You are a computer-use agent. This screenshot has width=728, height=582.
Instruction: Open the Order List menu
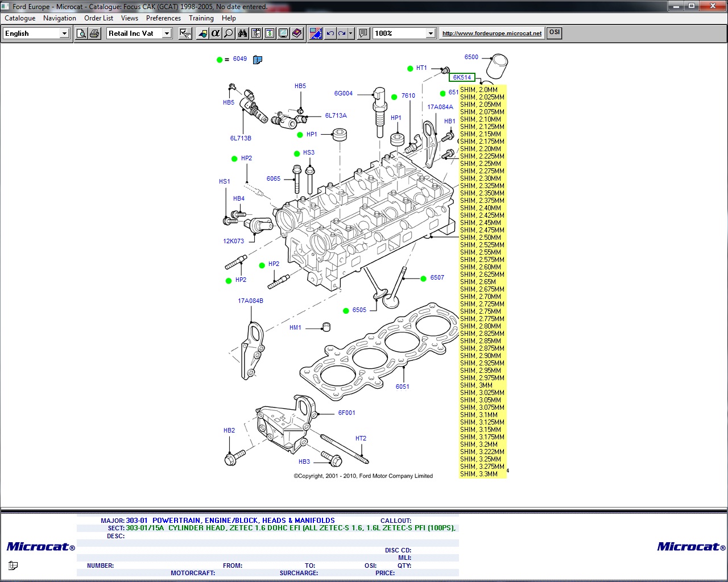tap(99, 18)
